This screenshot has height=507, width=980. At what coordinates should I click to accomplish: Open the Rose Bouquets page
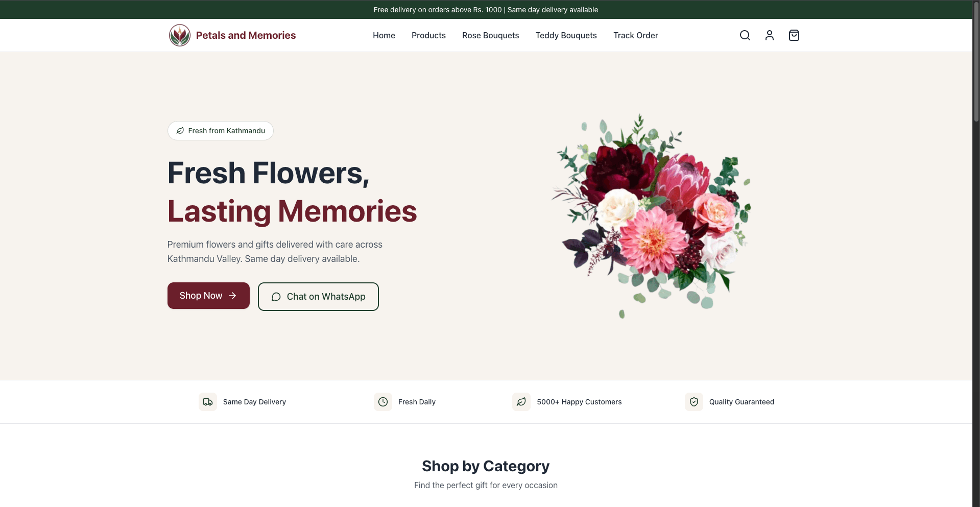click(491, 35)
